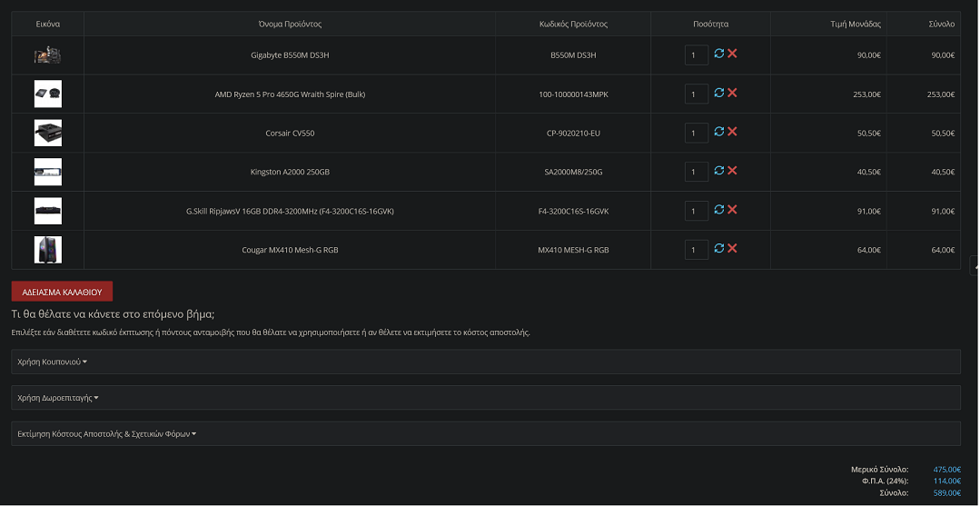The height and width of the screenshot is (506, 980).
Task: Update quantity icon for AMD Ryzen 5 Pro 4650G
Action: (718, 93)
